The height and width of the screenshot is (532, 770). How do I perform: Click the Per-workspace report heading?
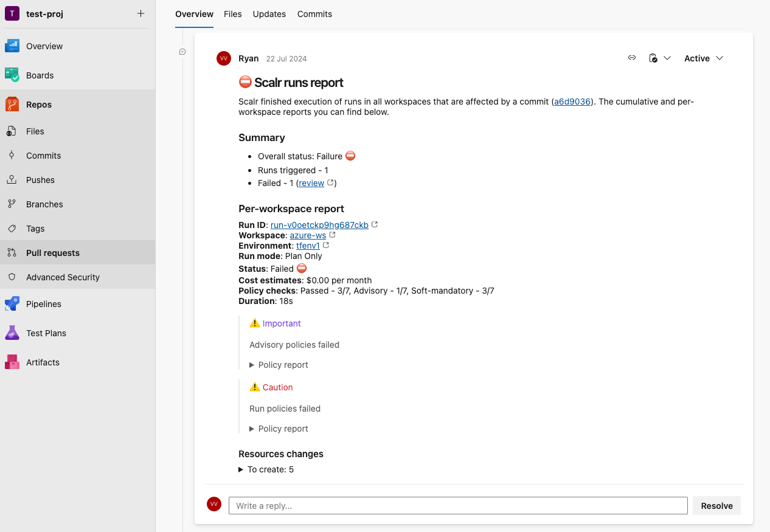click(291, 209)
